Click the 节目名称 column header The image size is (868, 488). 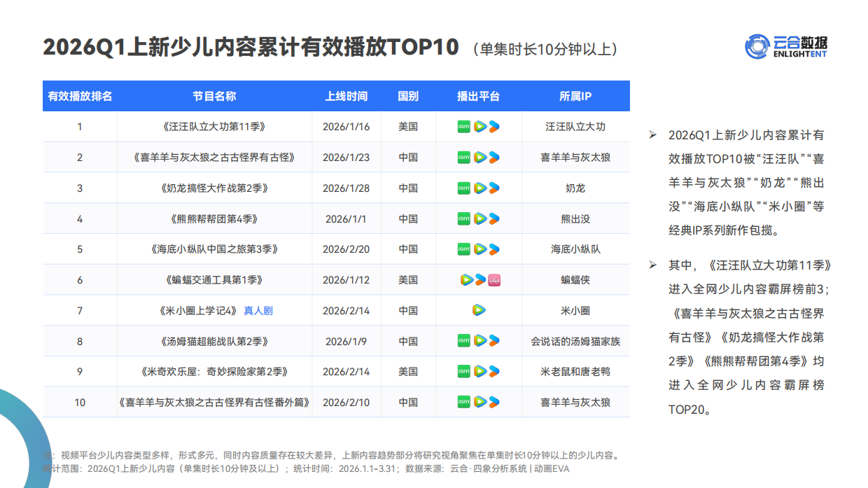(x=214, y=96)
